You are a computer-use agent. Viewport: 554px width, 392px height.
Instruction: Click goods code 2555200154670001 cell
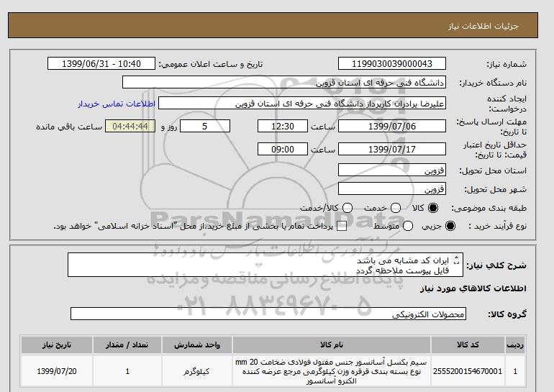coord(468,371)
